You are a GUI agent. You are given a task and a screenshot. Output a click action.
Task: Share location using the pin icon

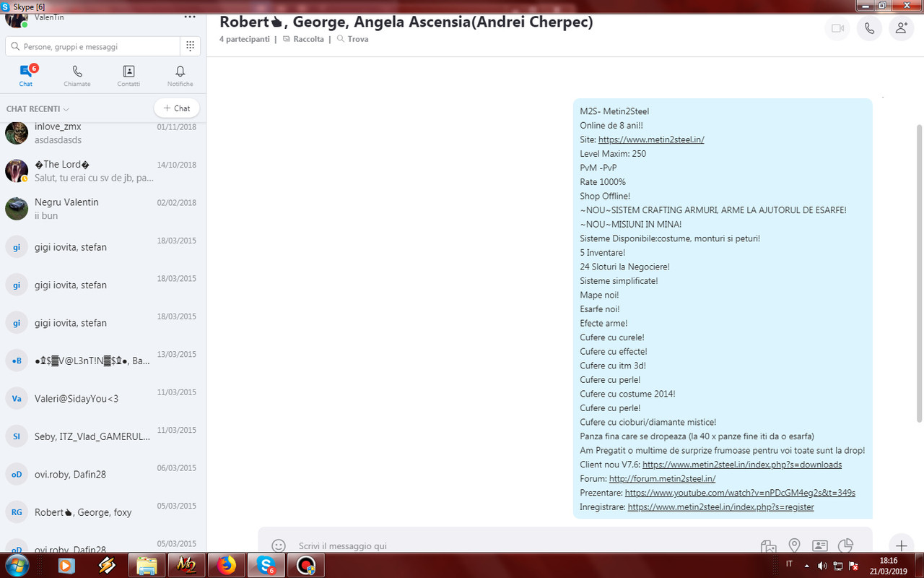point(794,545)
